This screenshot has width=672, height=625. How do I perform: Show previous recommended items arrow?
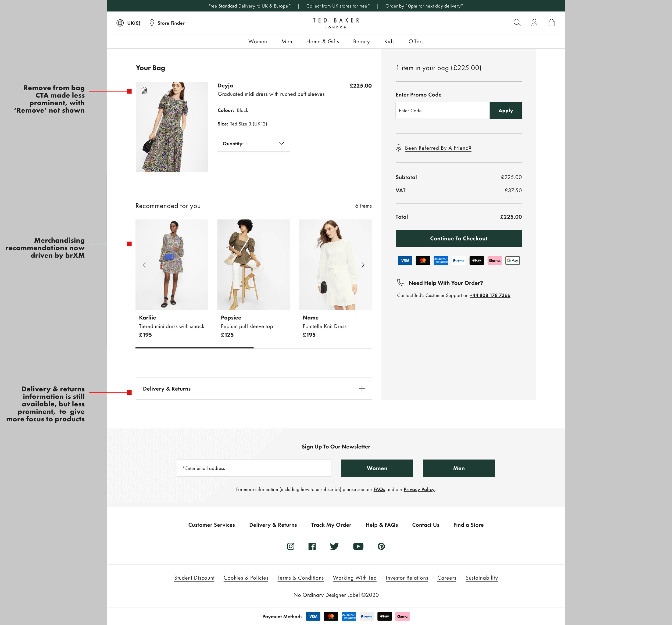pyautogui.click(x=144, y=265)
